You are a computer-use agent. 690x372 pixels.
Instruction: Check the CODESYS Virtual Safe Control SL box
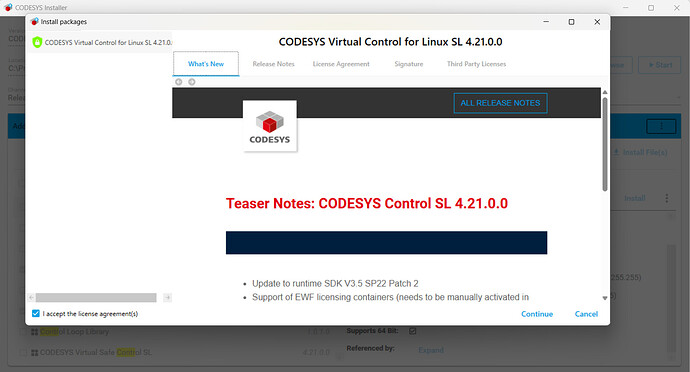tap(23, 353)
